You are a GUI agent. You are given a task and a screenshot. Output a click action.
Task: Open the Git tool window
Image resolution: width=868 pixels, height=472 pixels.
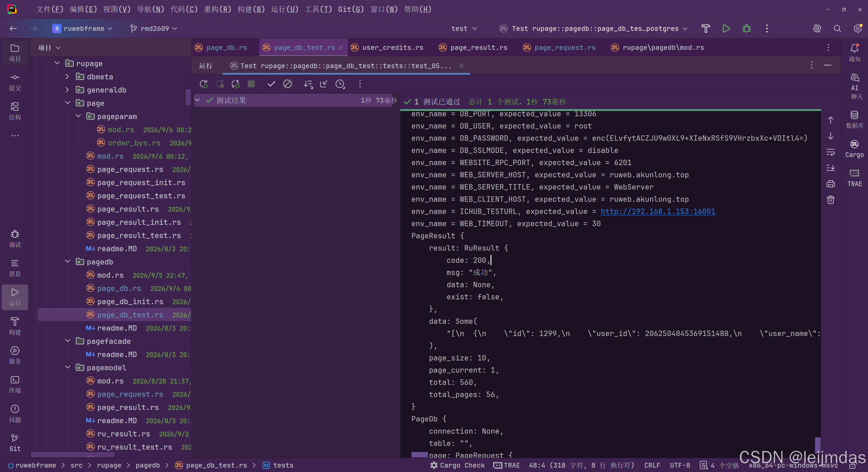15,443
